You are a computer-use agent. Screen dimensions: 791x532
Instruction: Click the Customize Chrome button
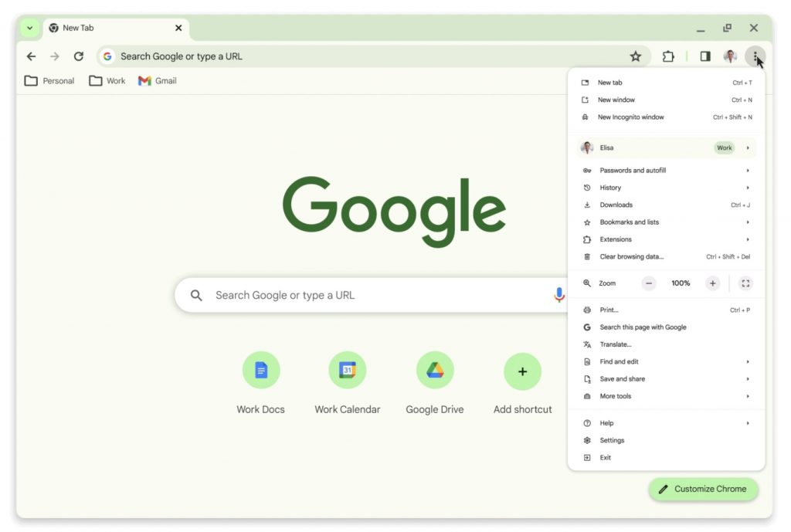pos(702,489)
